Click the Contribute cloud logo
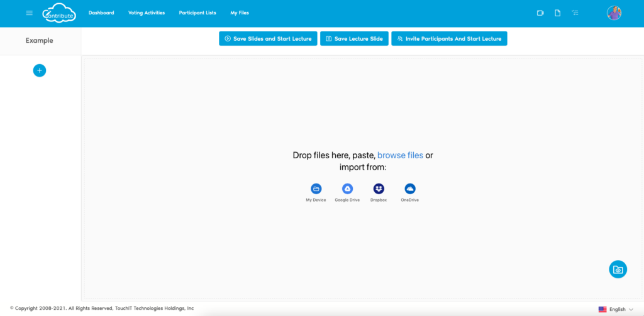 coord(59,13)
